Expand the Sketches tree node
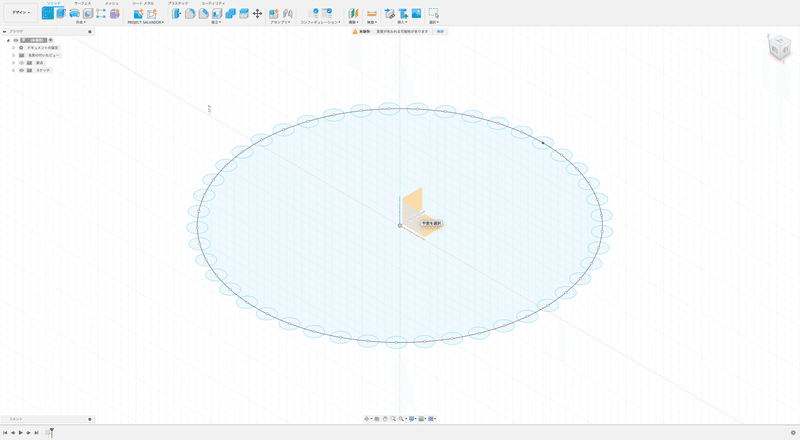800x440 pixels. click(x=14, y=70)
